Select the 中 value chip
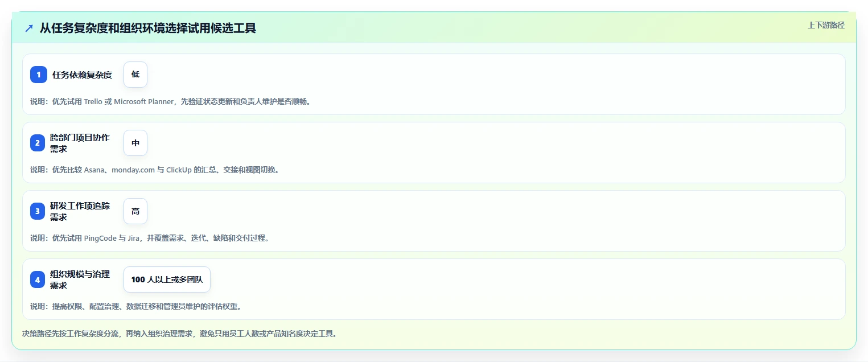The image size is (868, 362). pyautogui.click(x=135, y=143)
